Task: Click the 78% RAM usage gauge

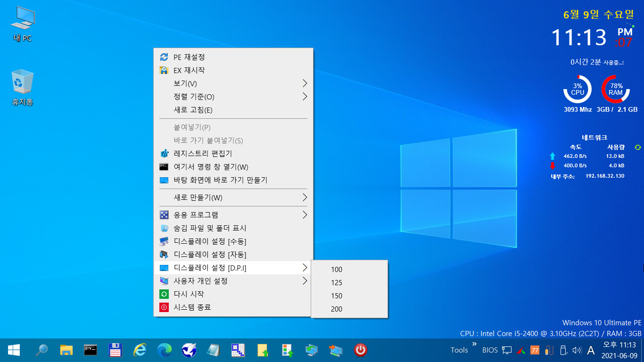Action: coord(616,89)
